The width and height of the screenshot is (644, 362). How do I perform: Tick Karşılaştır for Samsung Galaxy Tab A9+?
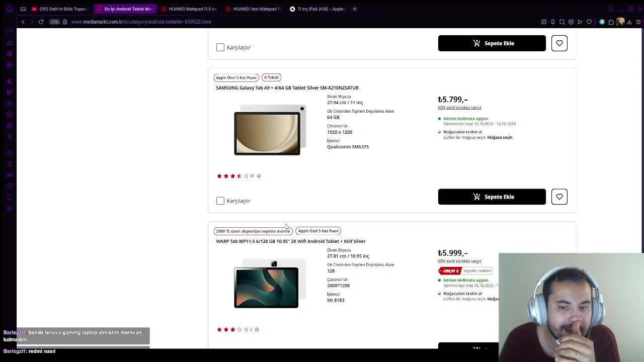pyautogui.click(x=220, y=201)
